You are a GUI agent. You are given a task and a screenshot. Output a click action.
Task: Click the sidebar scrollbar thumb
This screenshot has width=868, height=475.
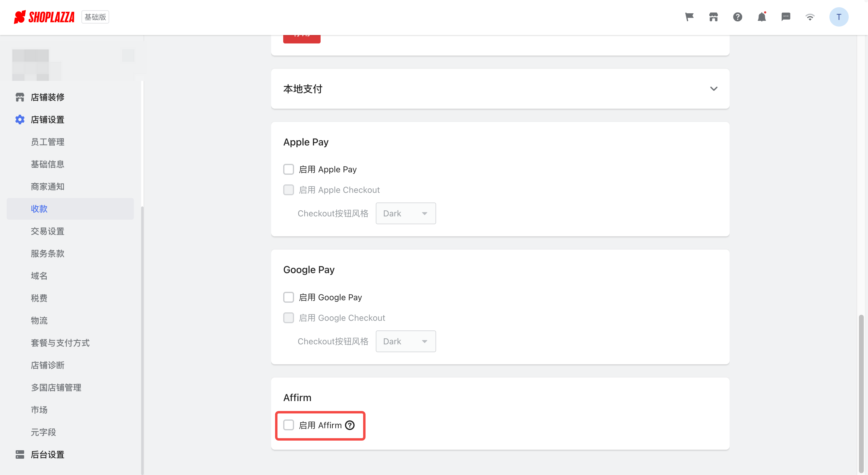pos(142,340)
